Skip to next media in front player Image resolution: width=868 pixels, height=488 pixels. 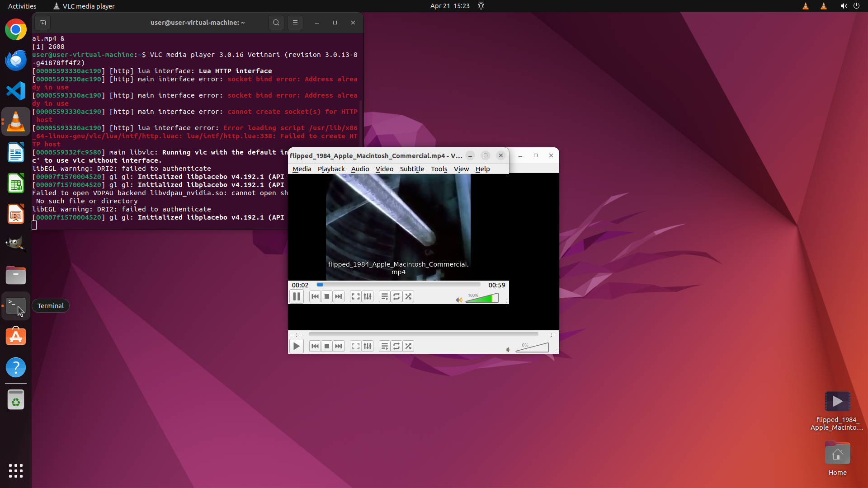[x=339, y=296]
